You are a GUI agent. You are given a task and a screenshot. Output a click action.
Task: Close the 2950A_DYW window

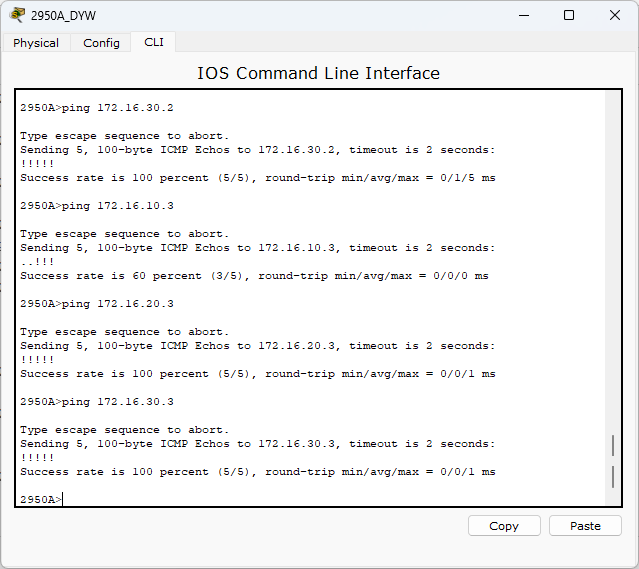[x=615, y=15]
